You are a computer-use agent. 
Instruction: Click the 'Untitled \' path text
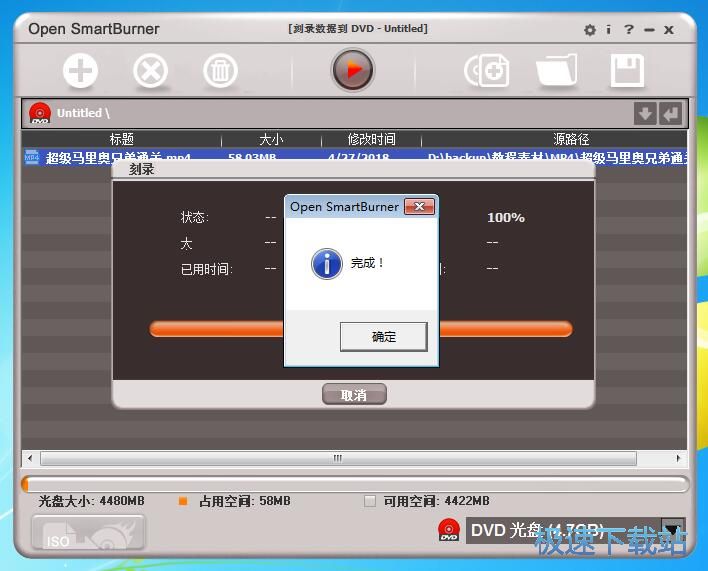tap(83, 113)
